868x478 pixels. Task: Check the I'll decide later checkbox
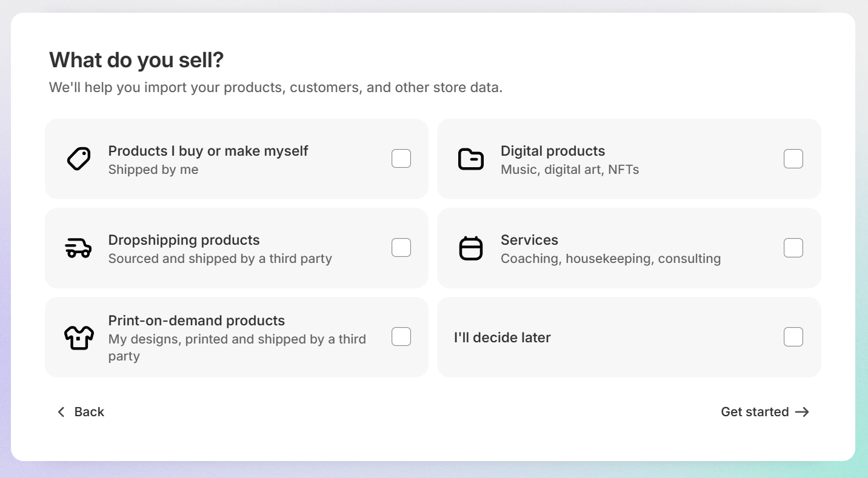point(793,336)
